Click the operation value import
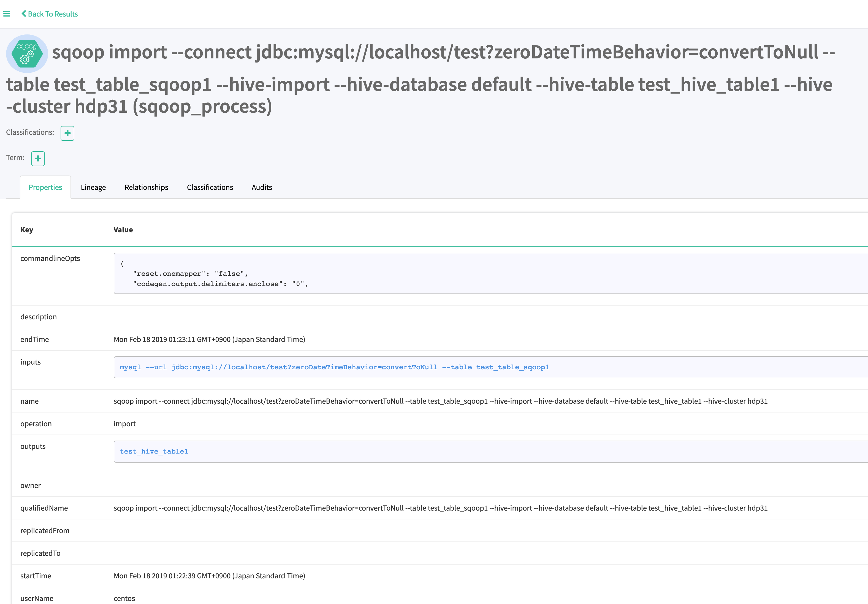 click(x=125, y=424)
